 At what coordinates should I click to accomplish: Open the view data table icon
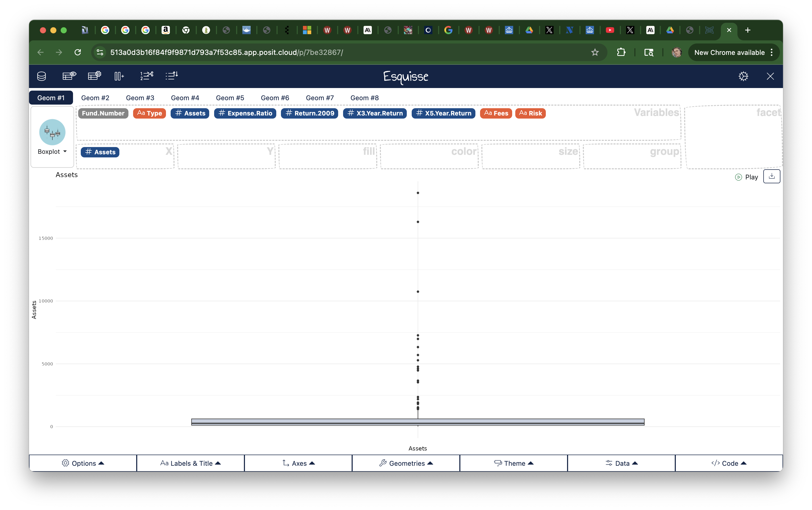pyautogui.click(x=69, y=76)
